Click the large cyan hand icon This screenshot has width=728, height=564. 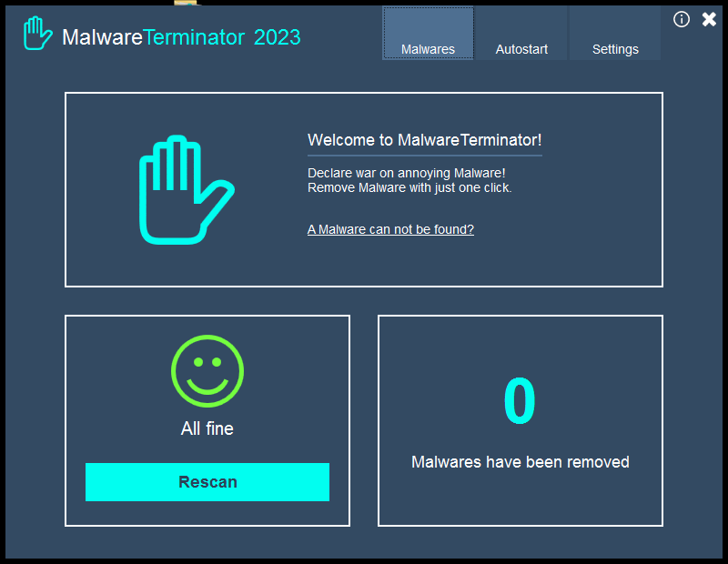point(187,189)
